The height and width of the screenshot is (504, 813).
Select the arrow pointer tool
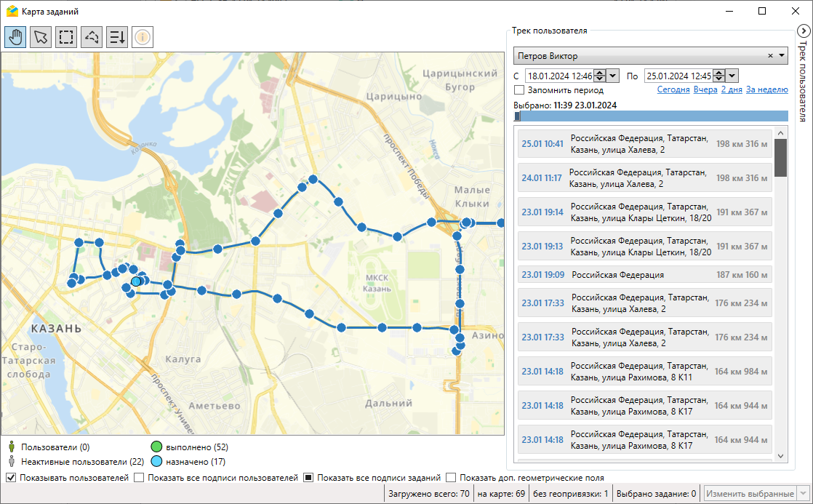[x=41, y=36]
